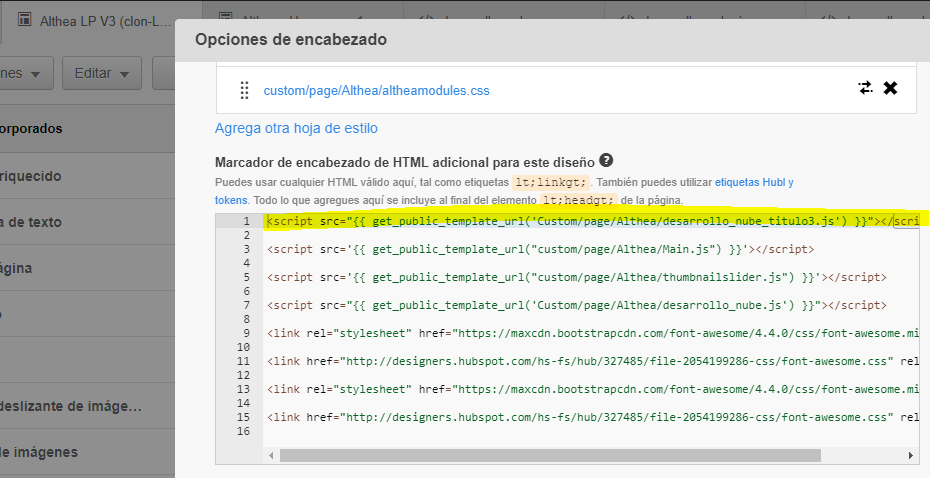The image size is (930, 478).
Task: Click the drag handle beside altheamodules.css
Action: [x=244, y=90]
